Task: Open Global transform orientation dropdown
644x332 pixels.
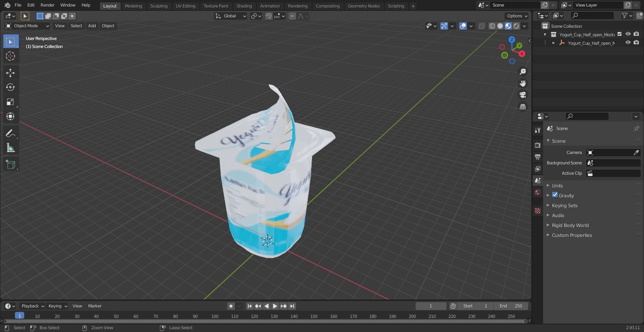Action: [231, 16]
